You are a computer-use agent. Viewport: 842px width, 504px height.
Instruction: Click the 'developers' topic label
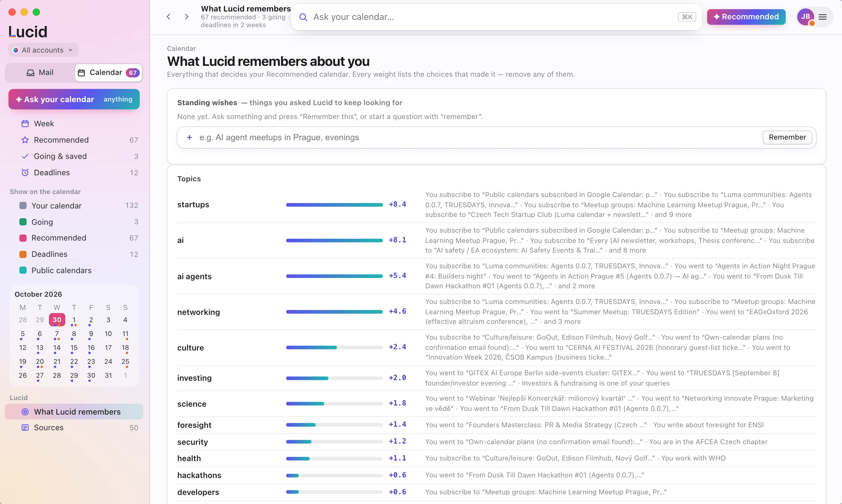[198, 492]
